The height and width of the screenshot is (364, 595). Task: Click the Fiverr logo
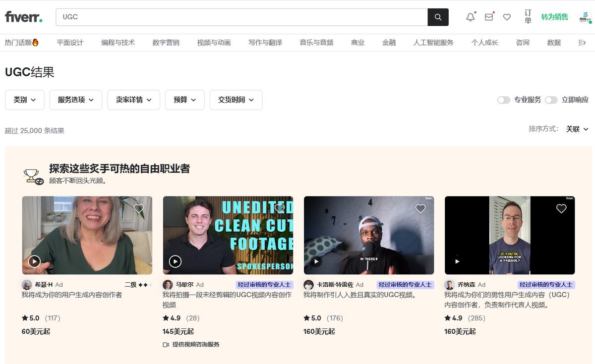[x=24, y=17]
